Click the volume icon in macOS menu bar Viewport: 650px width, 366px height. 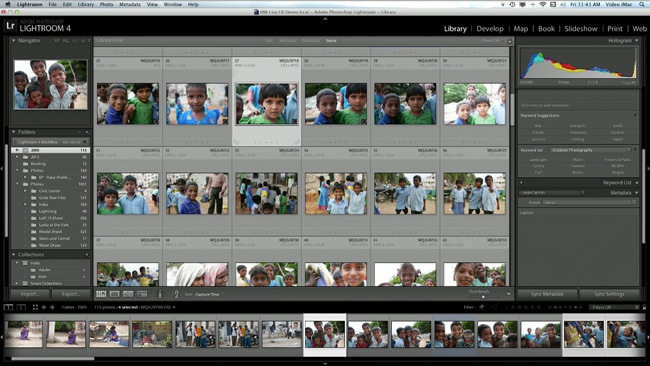click(563, 4)
